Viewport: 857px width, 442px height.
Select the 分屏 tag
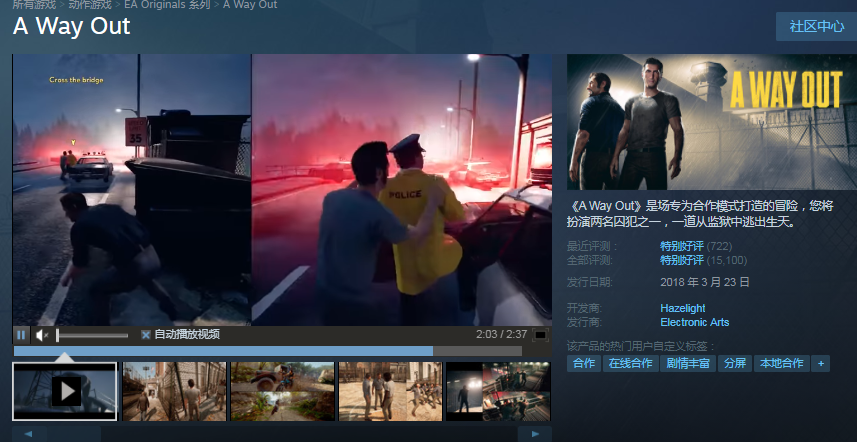click(735, 363)
